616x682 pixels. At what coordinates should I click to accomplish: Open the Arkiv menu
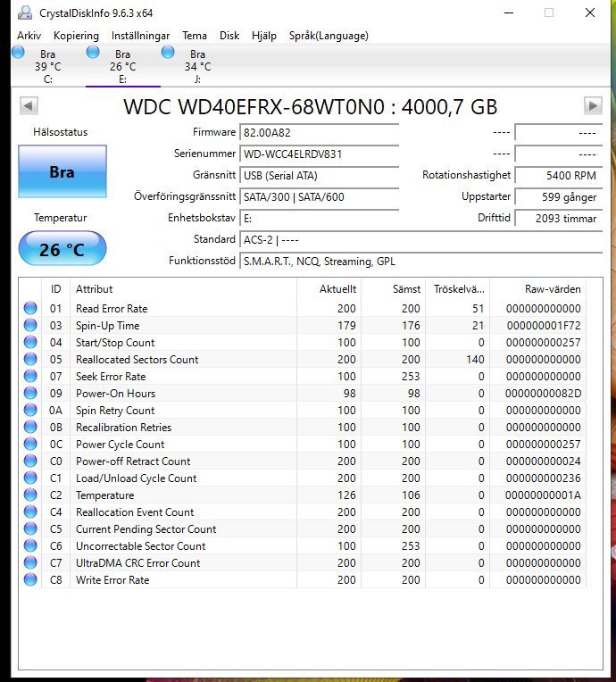tap(29, 36)
